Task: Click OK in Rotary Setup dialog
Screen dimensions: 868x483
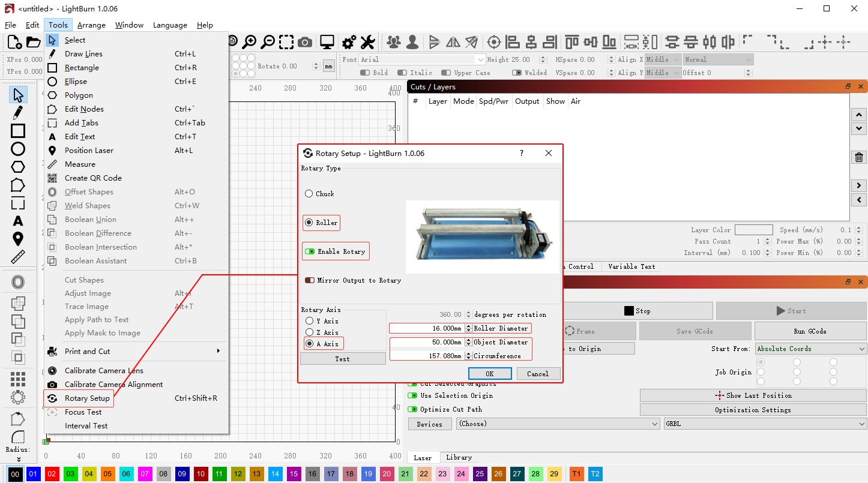Action: (x=490, y=373)
